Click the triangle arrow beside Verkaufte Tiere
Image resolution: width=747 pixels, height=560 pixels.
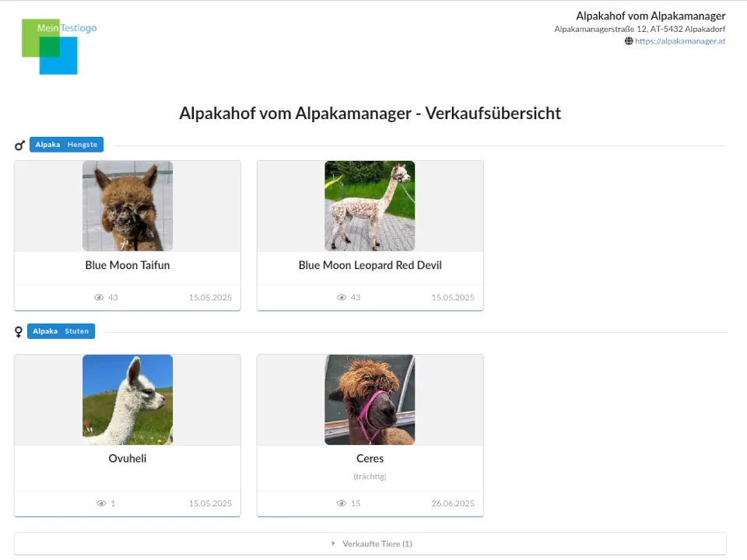click(x=333, y=544)
